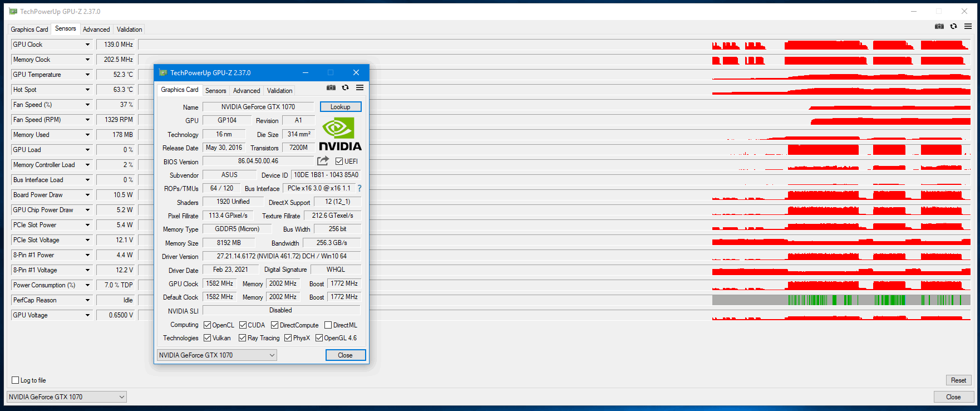Image resolution: width=980 pixels, height=411 pixels.
Task: Expand Fan Speed (%) sensor dropdown
Action: coord(87,105)
